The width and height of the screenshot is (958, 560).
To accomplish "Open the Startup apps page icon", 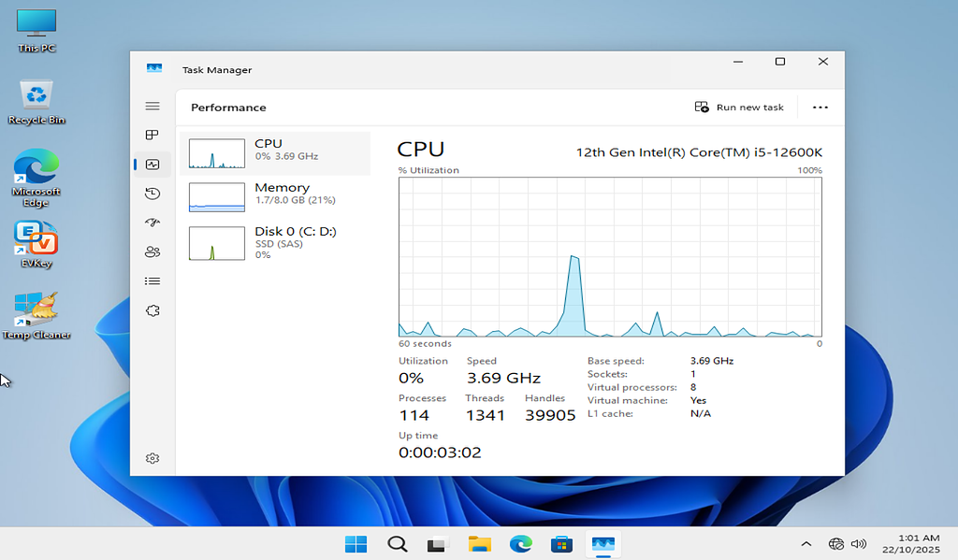I will 152,223.
